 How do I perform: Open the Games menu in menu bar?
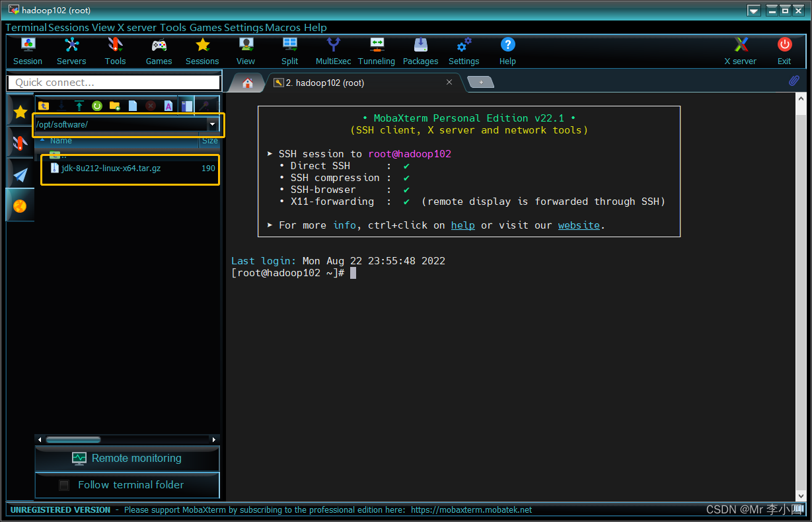pyautogui.click(x=205, y=28)
